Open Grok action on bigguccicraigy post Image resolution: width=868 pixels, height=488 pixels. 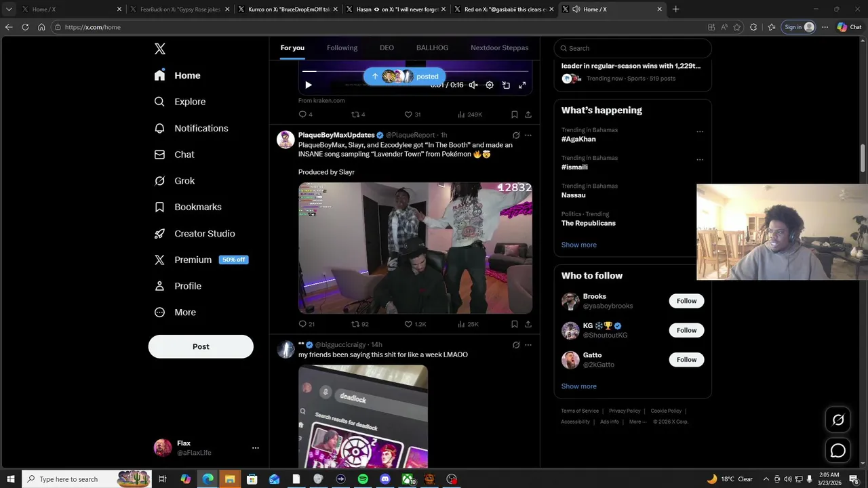516,345
